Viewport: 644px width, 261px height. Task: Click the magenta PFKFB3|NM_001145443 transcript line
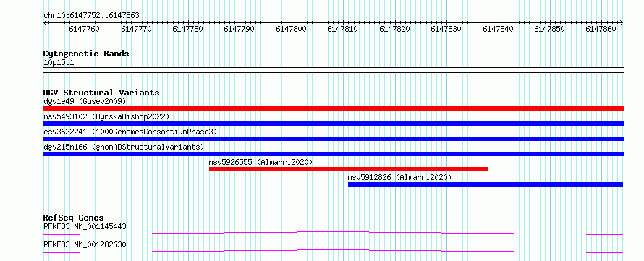pos(333,233)
